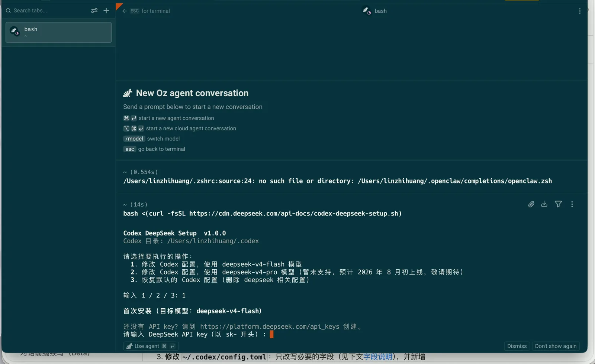Open the platform.deepseek.com/api_keys link
This screenshot has height=364, width=595.
pyautogui.click(x=270, y=326)
